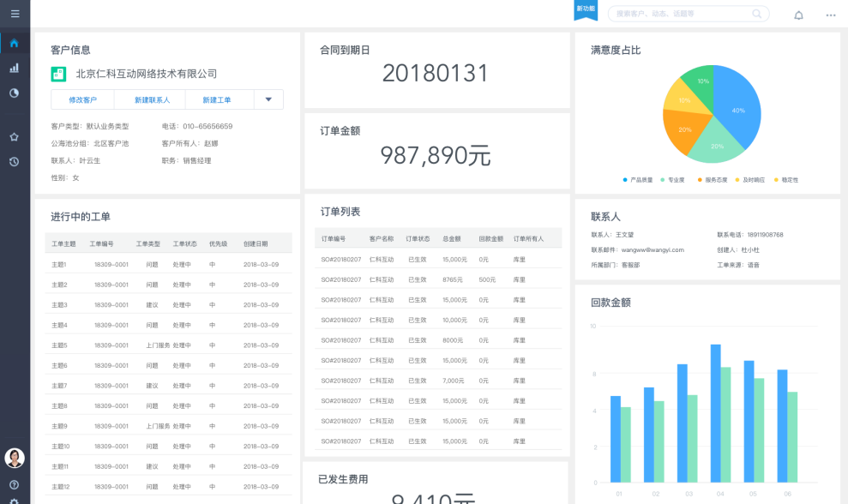Open history clock icon in sidebar
Screen dimensions: 848x504
15,161
